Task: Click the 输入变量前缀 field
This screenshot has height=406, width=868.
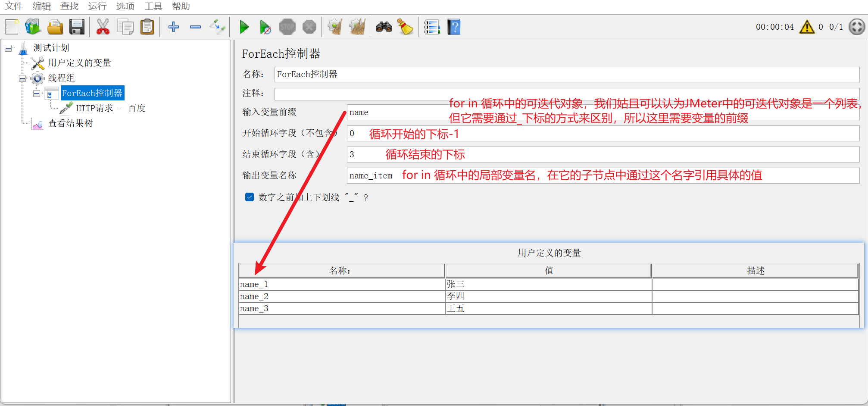Action: 603,112
